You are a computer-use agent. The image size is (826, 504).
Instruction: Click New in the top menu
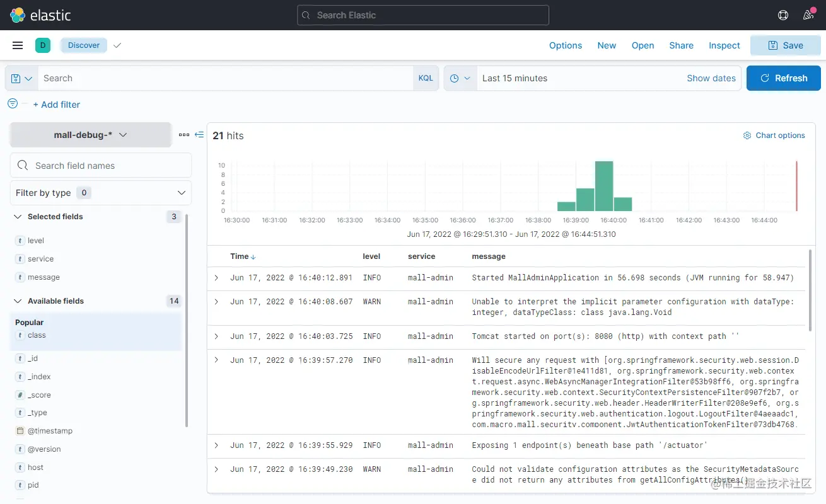(x=607, y=45)
